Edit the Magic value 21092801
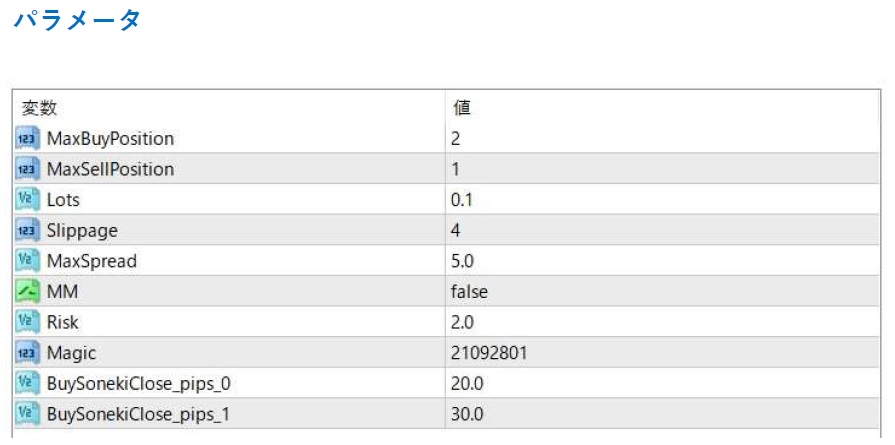 click(x=489, y=352)
